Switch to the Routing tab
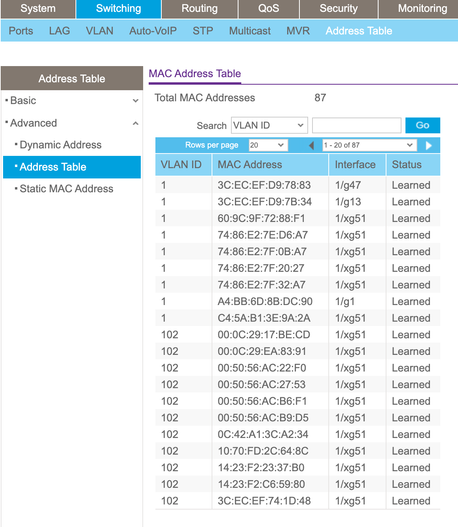458x527 pixels. tap(200, 8)
